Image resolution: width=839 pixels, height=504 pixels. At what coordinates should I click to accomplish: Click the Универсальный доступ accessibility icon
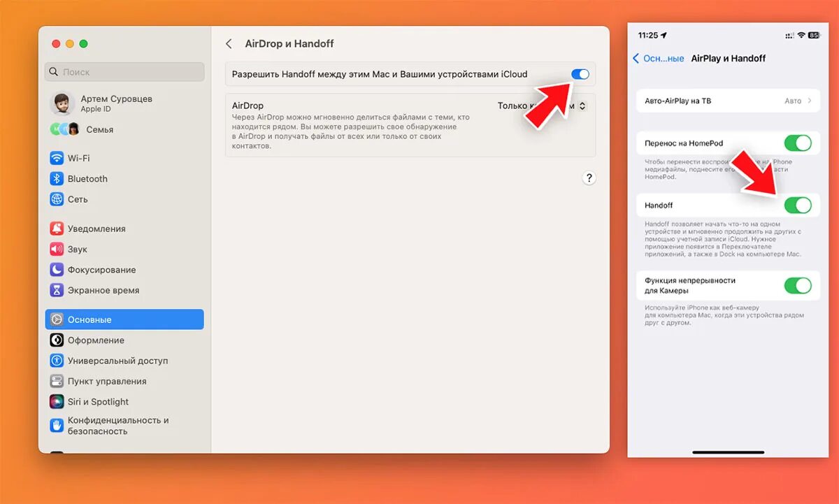57,361
